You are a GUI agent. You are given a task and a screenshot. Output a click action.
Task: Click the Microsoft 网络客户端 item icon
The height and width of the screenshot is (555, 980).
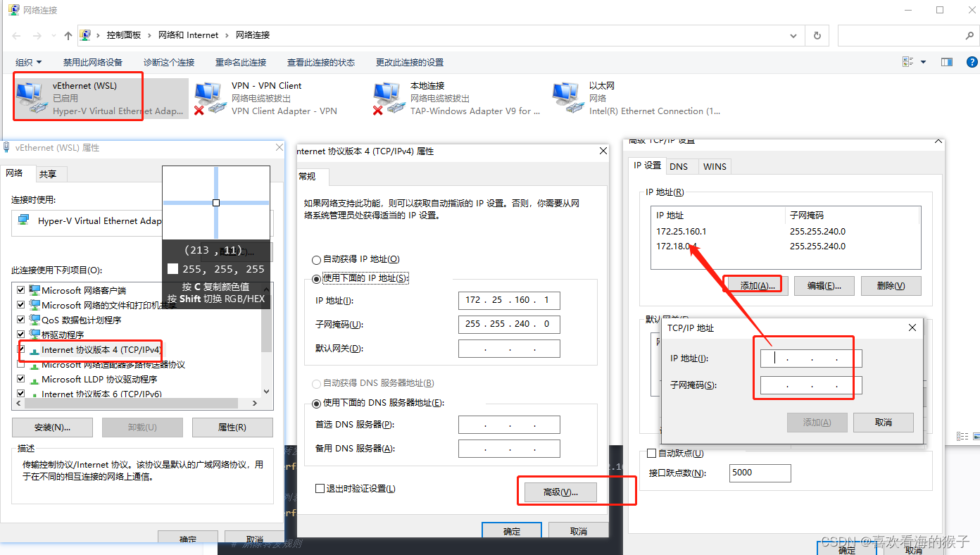(34, 290)
